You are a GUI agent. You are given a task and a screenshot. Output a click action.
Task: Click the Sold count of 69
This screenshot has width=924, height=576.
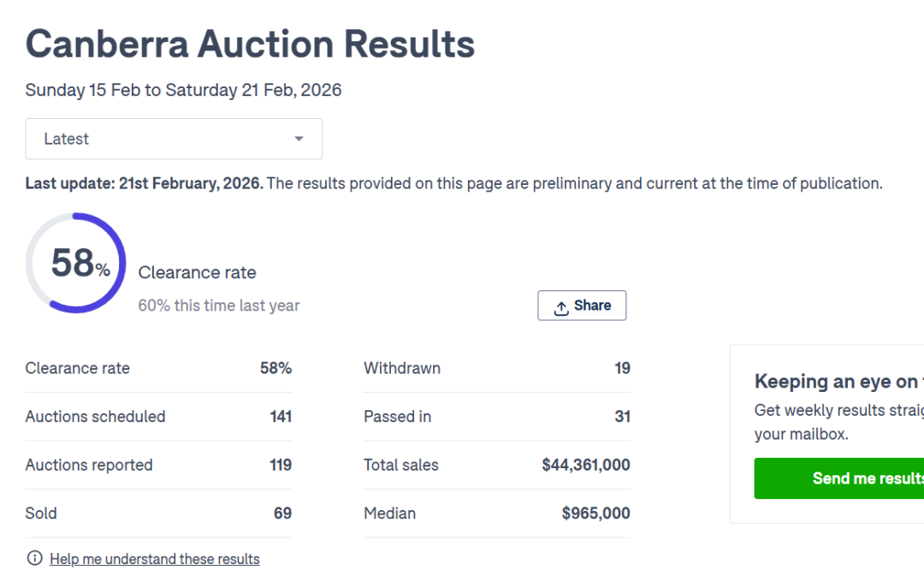pos(282,514)
